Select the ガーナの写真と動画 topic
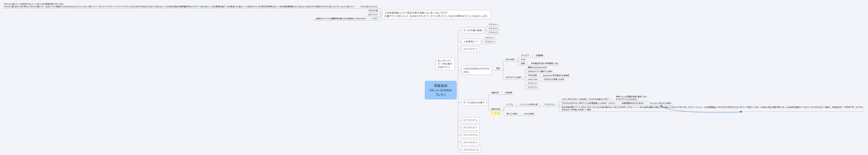The height and width of the screenshot is (155, 868). pos(472,30)
